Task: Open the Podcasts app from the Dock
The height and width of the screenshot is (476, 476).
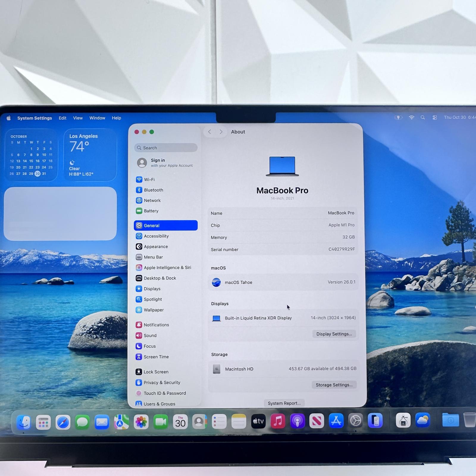Action: click(x=297, y=421)
